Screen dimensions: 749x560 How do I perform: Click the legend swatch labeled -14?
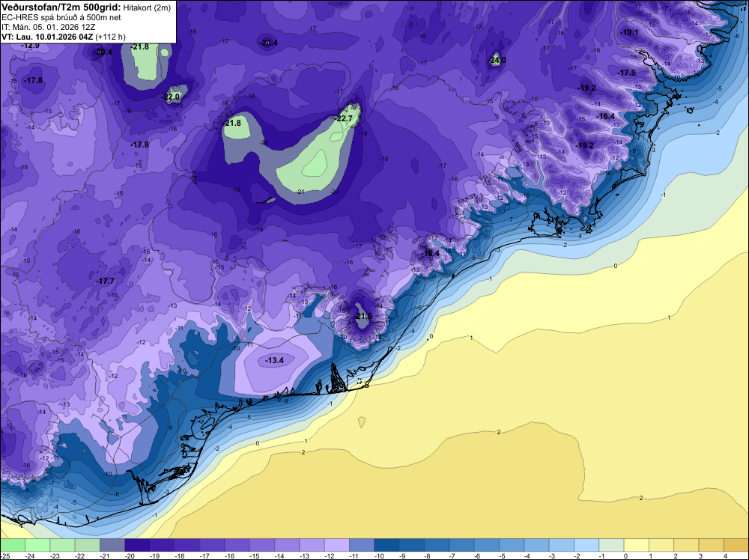tap(287, 545)
